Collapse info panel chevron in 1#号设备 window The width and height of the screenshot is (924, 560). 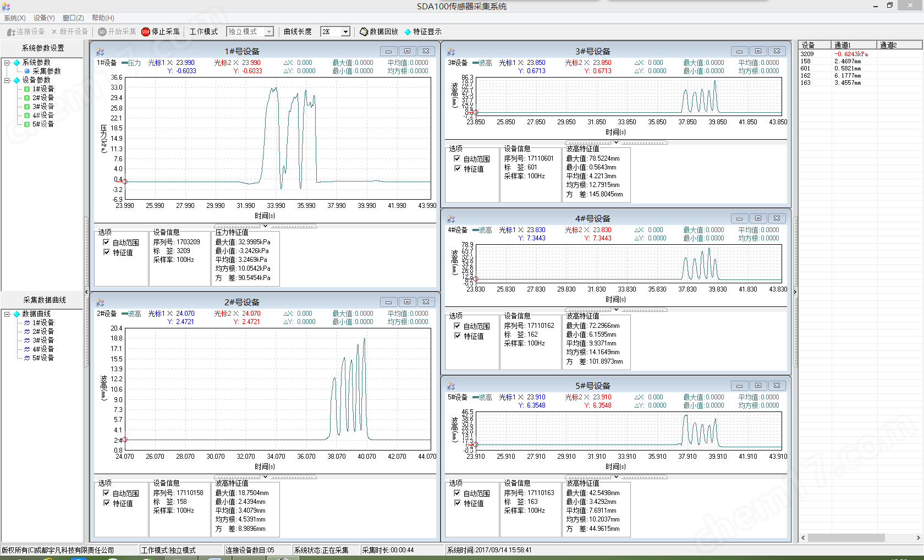point(265,226)
